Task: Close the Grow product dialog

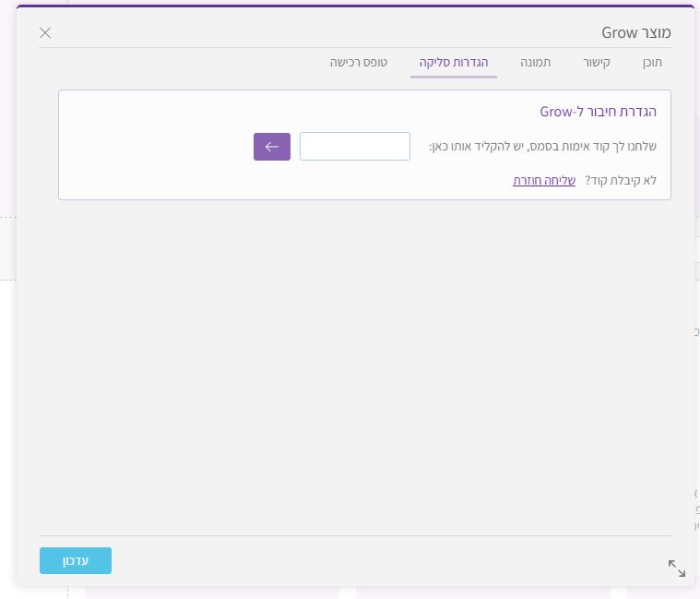Action: (x=45, y=33)
